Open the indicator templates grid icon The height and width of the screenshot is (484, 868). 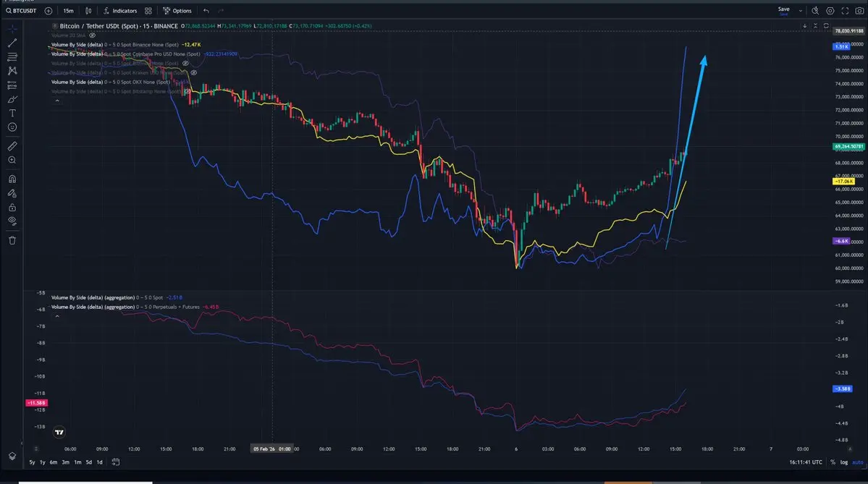click(148, 11)
